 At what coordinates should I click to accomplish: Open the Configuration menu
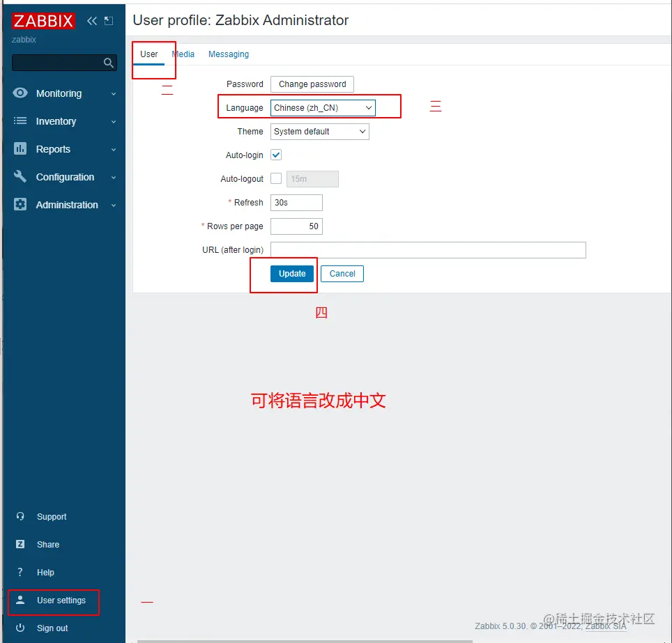pyautogui.click(x=64, y=177)
